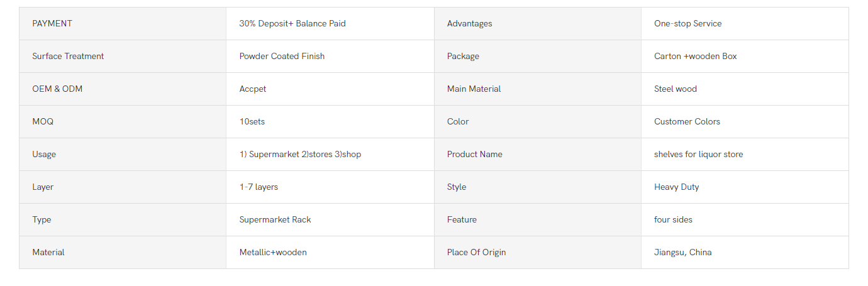Click the Surface Treatment label

(x=68, y=57)
